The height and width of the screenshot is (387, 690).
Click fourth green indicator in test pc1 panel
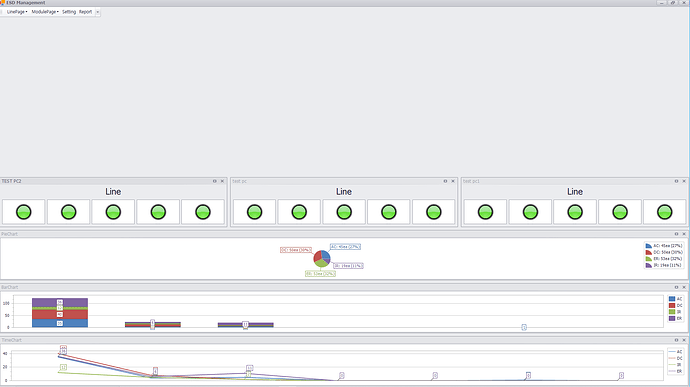tap(620, 212)
